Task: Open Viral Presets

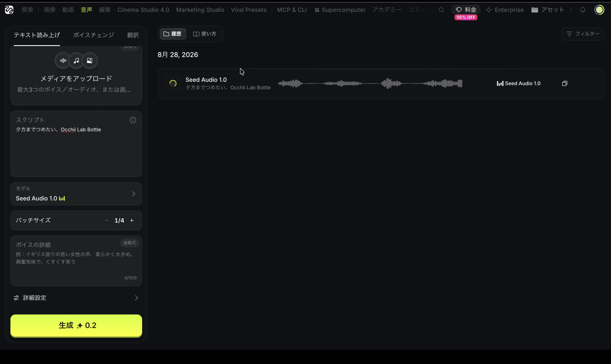Action: tap(249, 10)
